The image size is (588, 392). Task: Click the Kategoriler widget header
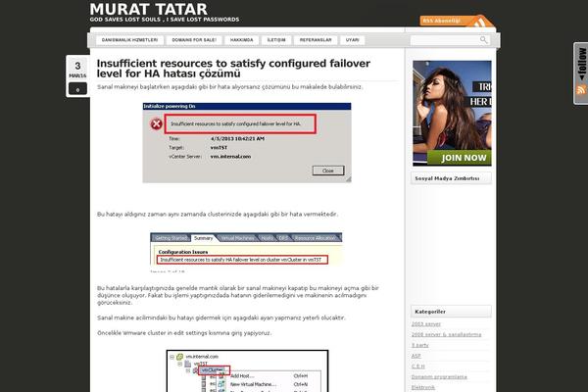tap(451, 312)
